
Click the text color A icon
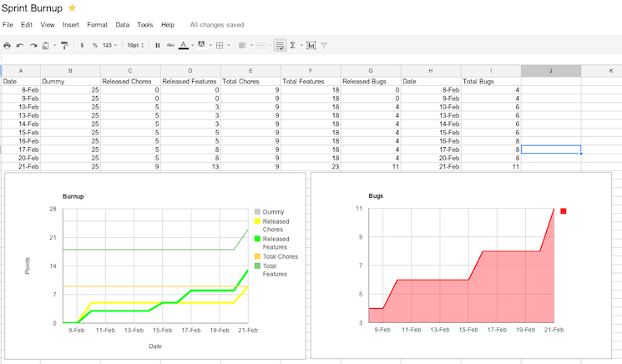click(184, 45)
